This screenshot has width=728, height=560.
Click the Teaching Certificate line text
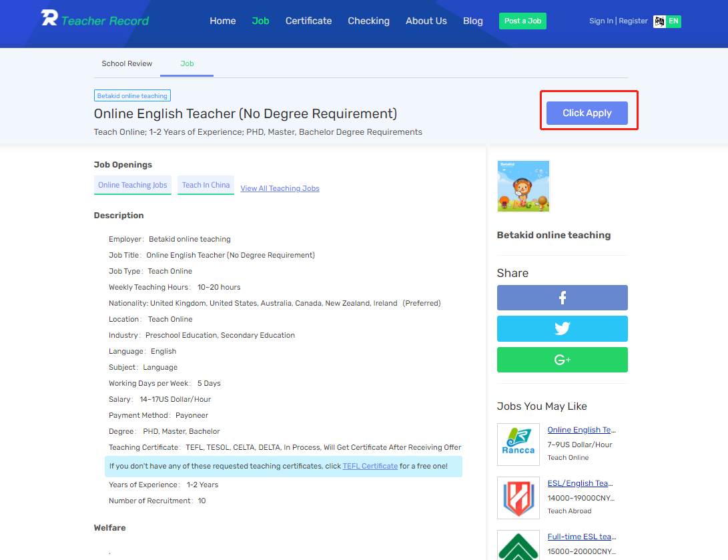click(285, 447)
